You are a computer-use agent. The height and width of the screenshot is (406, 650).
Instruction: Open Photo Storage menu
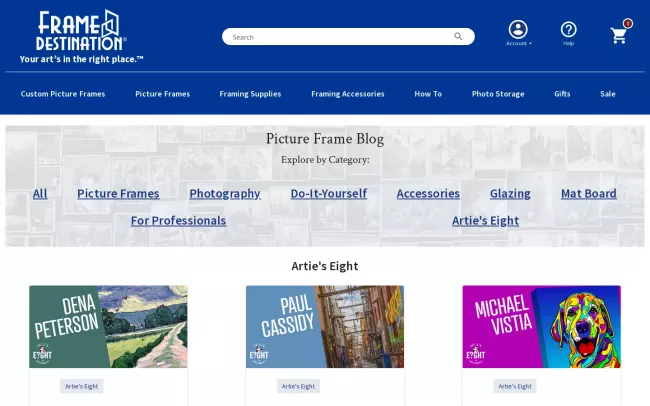[x=498, y=94]
